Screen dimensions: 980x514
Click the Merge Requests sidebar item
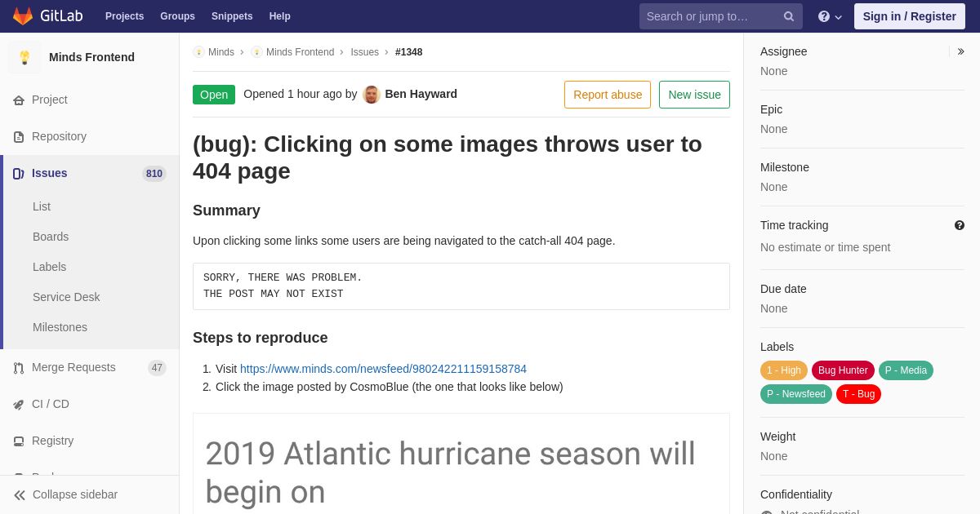click(90, 367)
